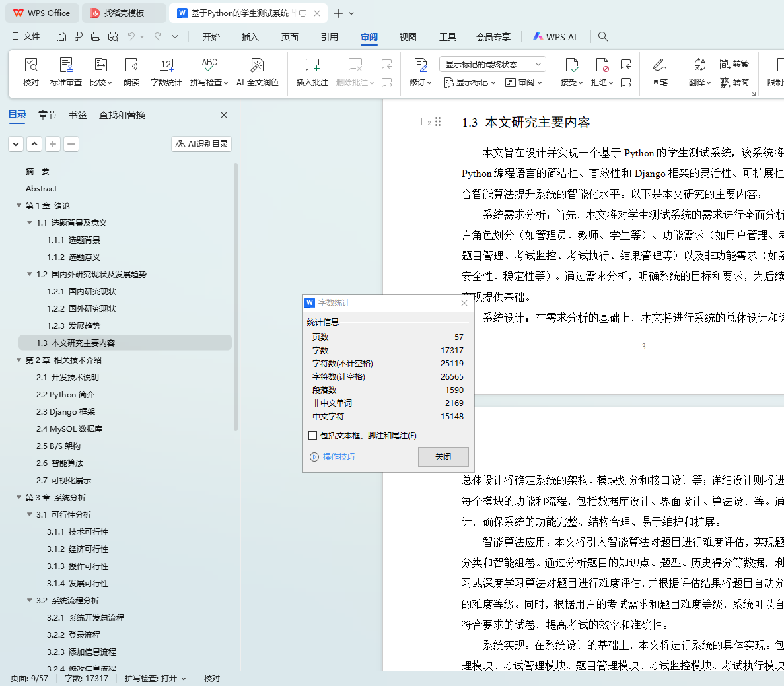Expand the 显示标记 dropdown
784x686 pixels.
click(470, 82)
